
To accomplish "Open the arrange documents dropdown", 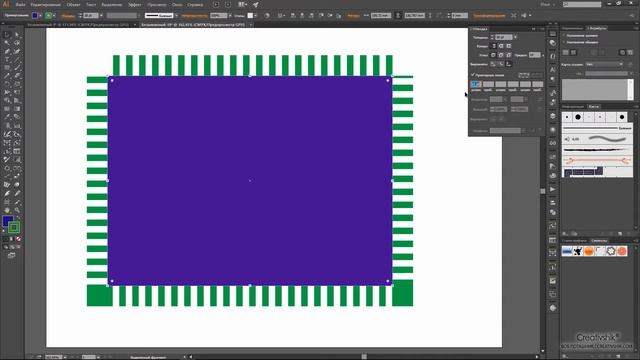I will tap(242, 4).
